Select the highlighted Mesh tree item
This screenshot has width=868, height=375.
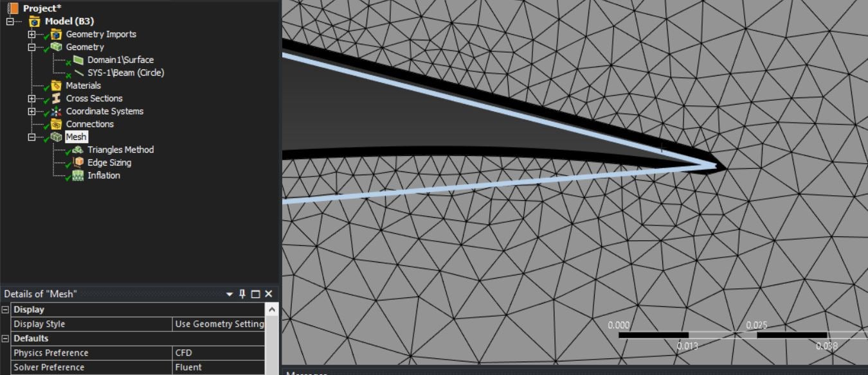[x=76, y=137]
